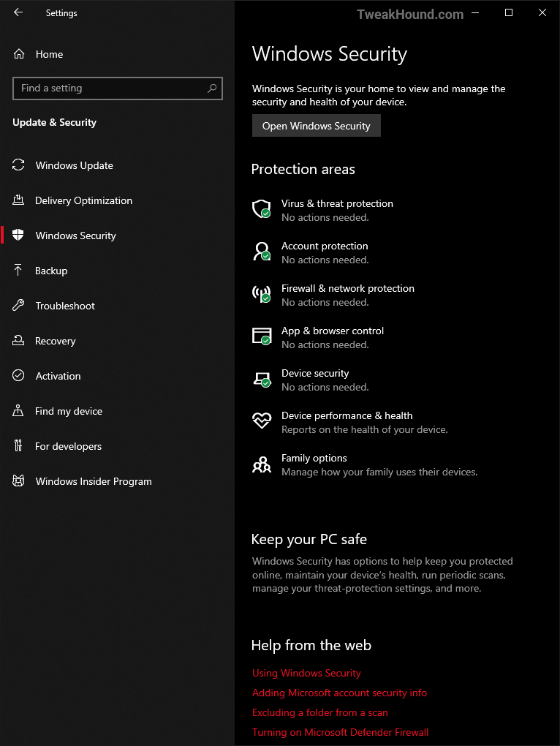Click the Windows Insider Program cat icon
Viewport: 560px width, 746px height.
pyautogui.click(x=18, y=481)
